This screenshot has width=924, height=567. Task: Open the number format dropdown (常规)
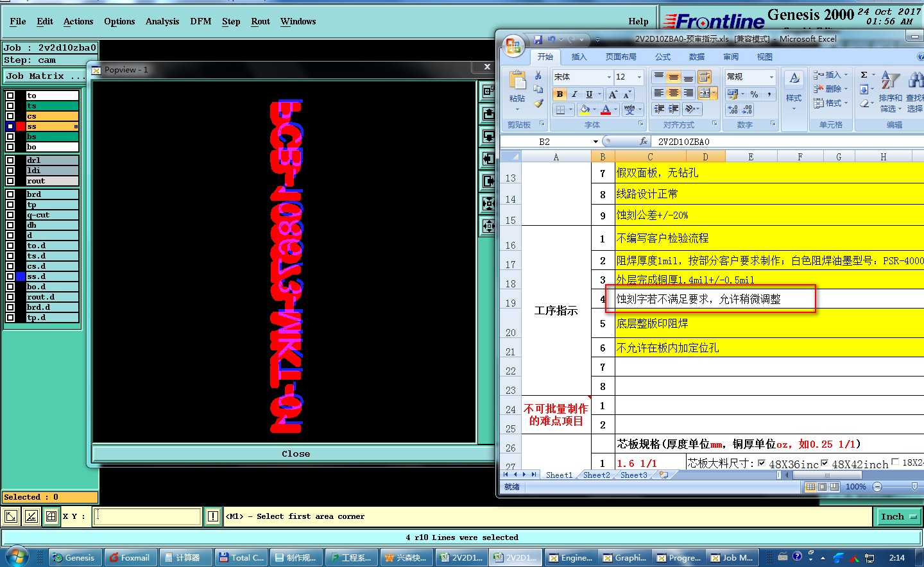point(771,77)
